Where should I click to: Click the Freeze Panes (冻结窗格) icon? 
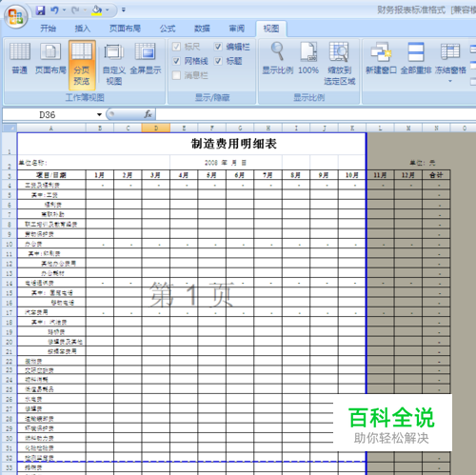pyautogui.click(x=450, y=52)
